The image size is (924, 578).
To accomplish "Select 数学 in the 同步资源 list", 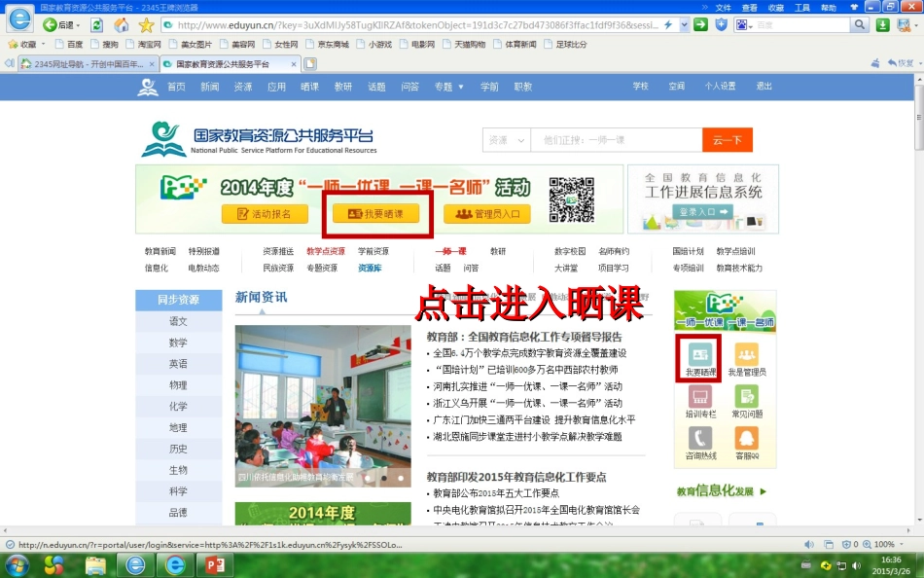I will click(178, 343).
